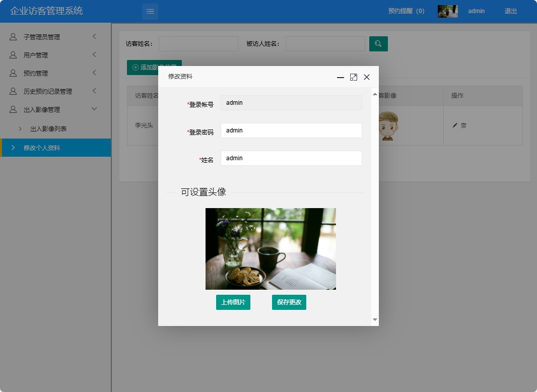
Task: Click 退出 to log out
Action: 510,11
